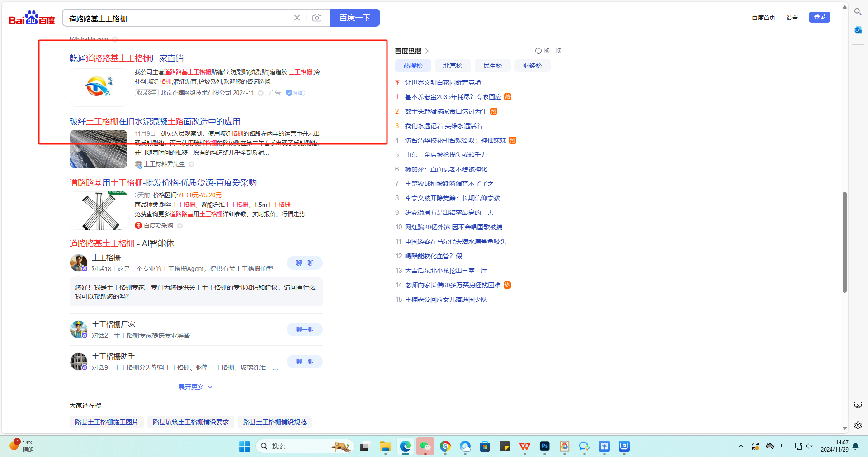This screenshot has height=457, width=868.
Task: Open the 道路路基用土工格栅 批发价格 result link
Action: coord(163,183)
